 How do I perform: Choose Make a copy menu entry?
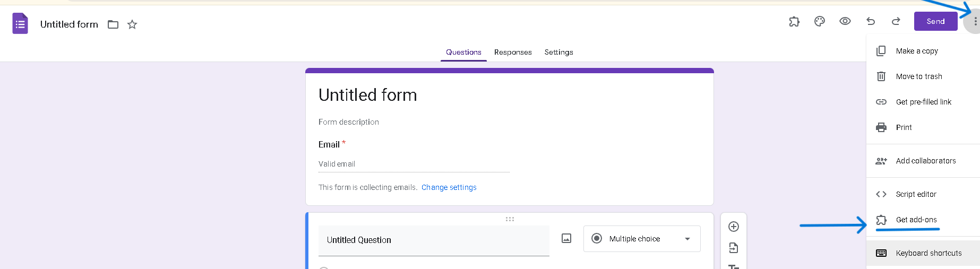click(x=916, y=51)
